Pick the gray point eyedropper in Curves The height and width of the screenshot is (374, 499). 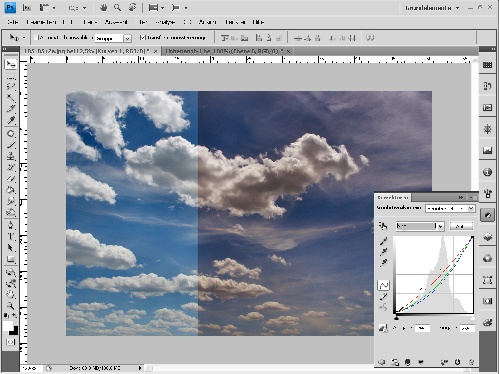383,252
